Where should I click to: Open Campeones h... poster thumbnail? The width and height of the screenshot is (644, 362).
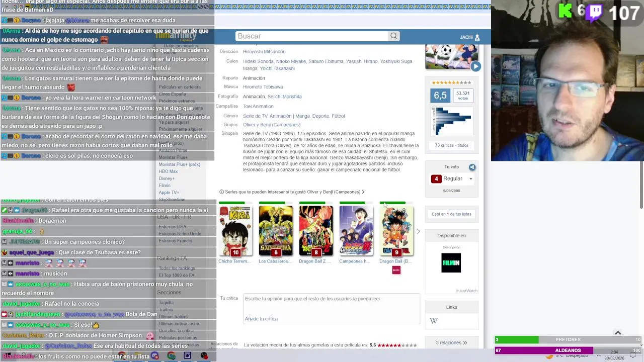pos(356,230)
